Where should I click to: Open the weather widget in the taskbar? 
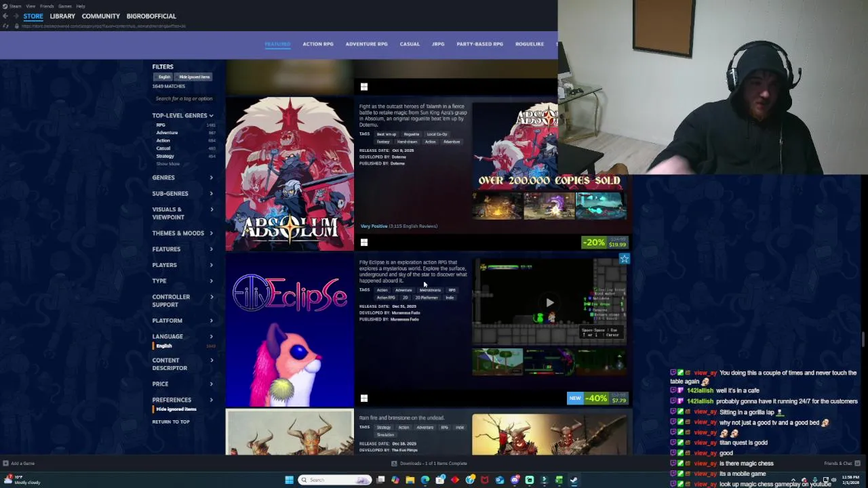click(22, 480)
